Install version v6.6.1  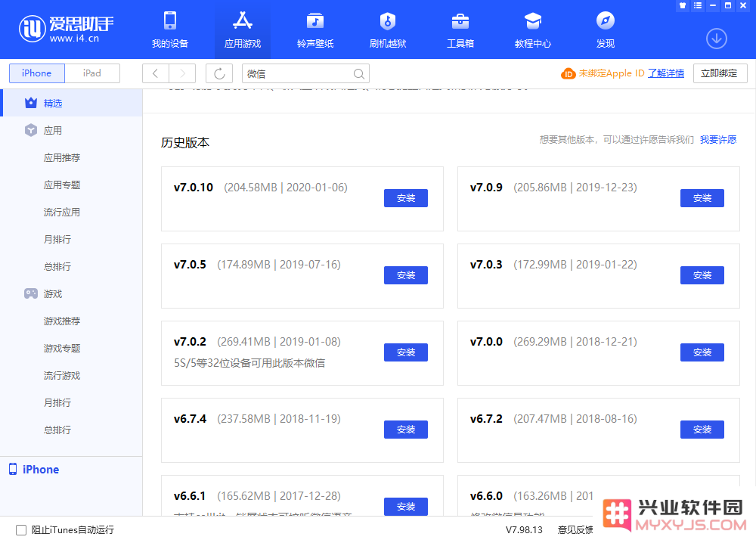click(405, 507)
